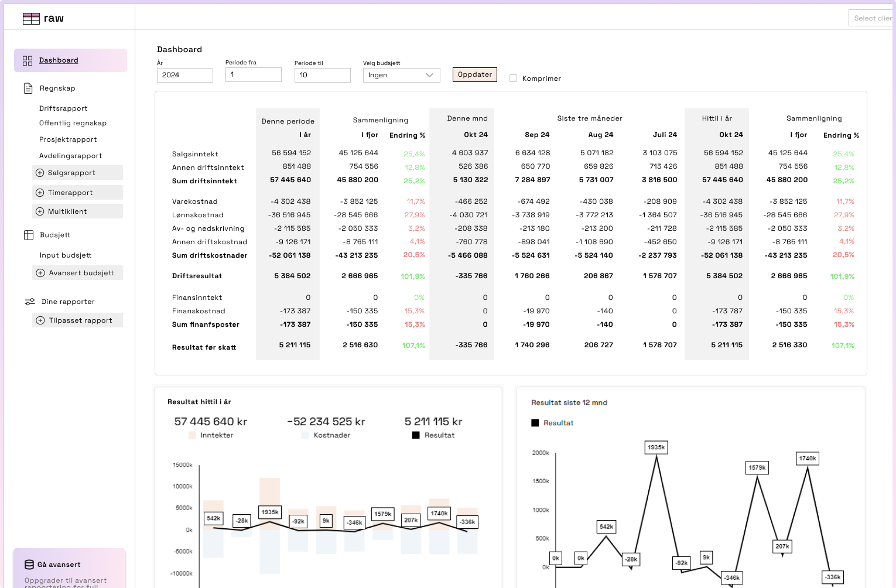
Task: Click the Varekostnad row label
Action: (x=195, y=201)
